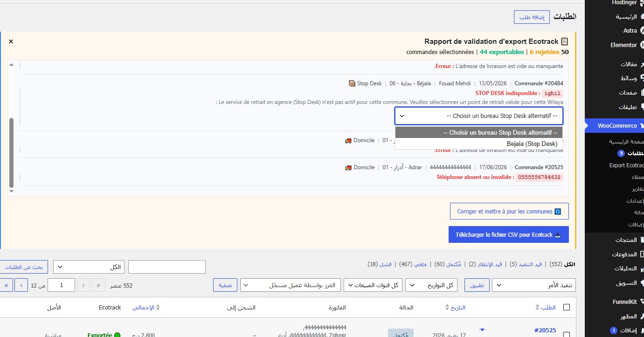Click the download icon on Télécharger CSV button
The height and width of the screenshot is (337, 644).
(558, 235)
